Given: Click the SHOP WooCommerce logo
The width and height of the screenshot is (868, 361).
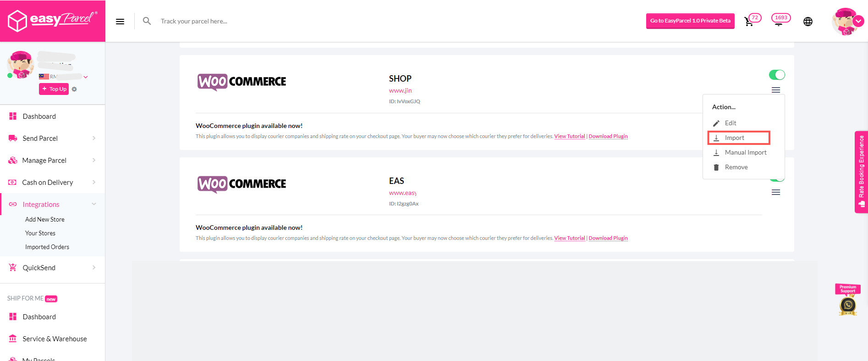Looking at the screenshot, I should pos(242,82).
